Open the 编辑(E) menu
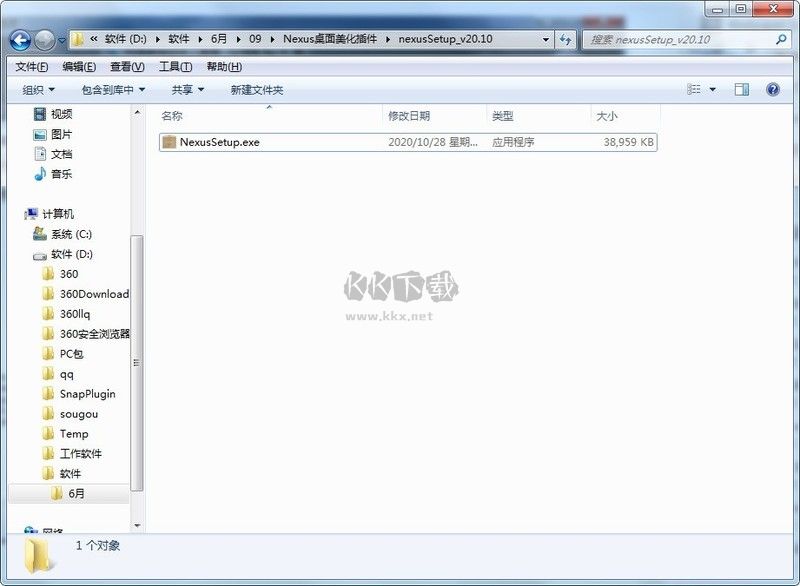 pos(79,67)
